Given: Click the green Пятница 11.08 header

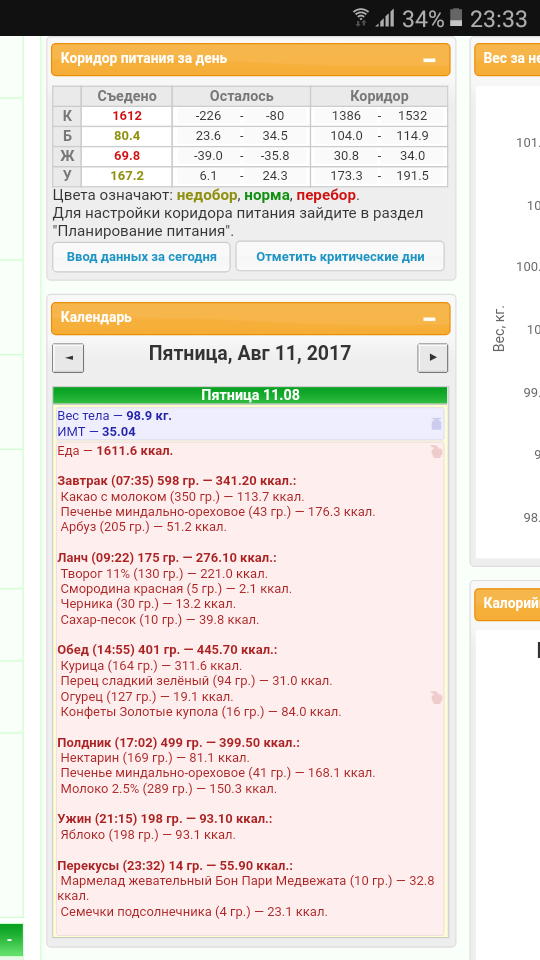Looking at the screenshot, I should (250, 395).
